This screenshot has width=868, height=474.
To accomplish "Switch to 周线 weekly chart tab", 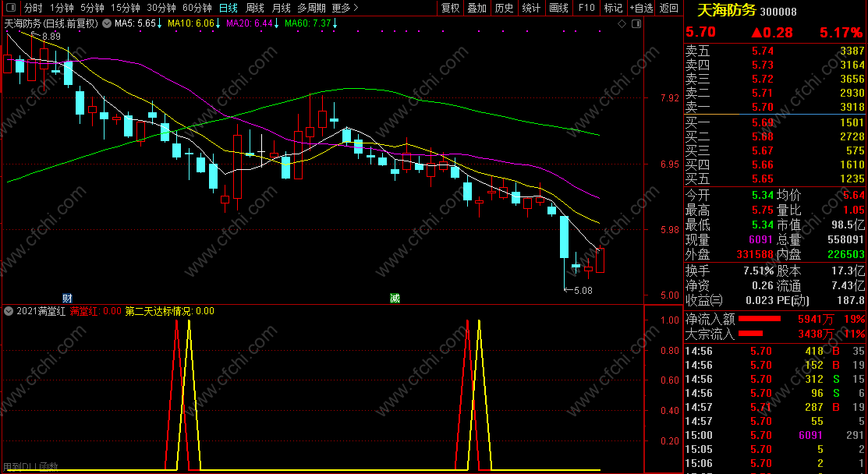I will point(255,8).
